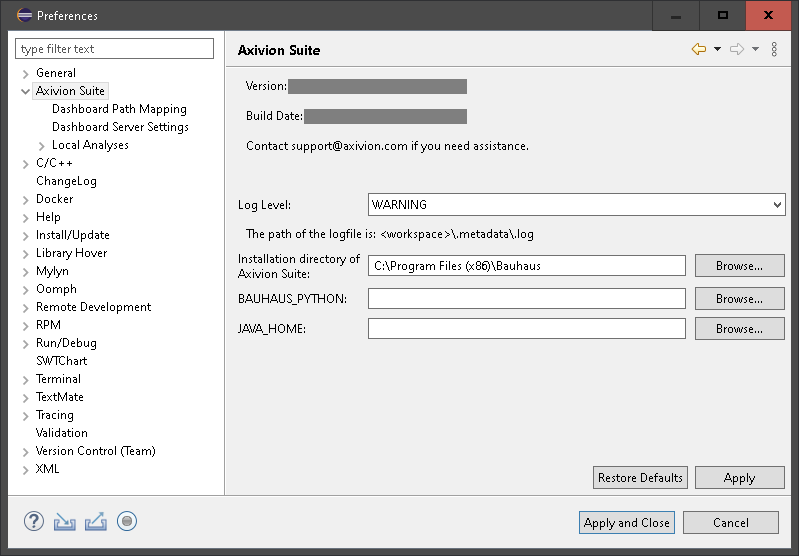Open the Help question mark icon

pyautogui.click(x=34, y=521)
